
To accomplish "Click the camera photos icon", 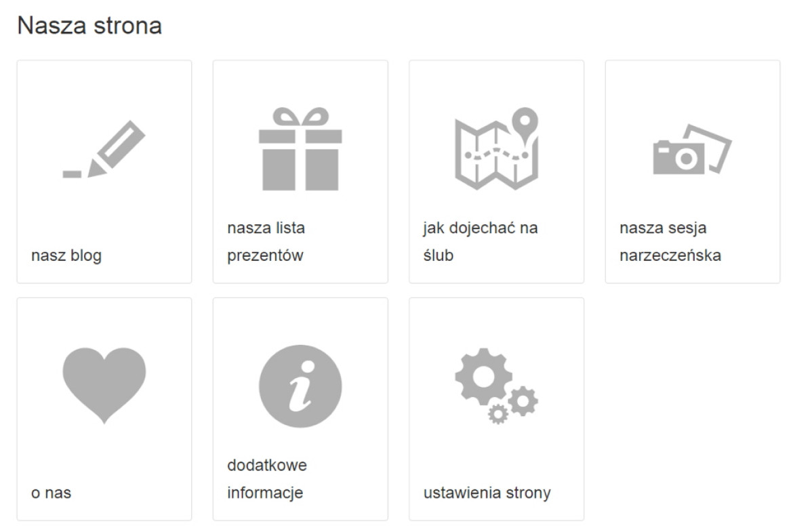I will click(x=693, y=149).
